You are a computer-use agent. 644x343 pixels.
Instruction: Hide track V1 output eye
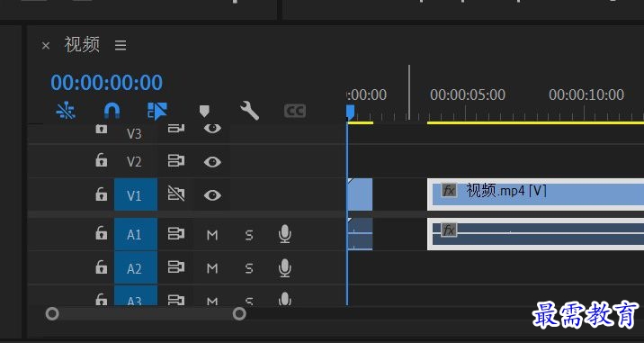(212, 195)
